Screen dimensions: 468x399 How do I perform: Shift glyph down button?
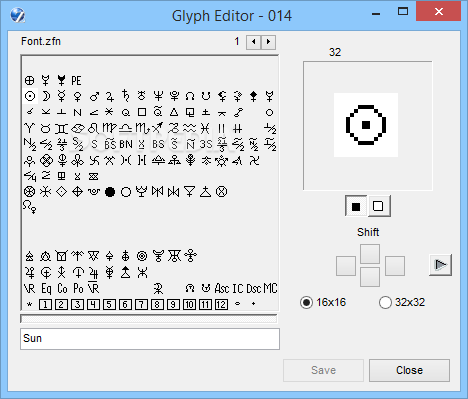pyautogui.click(x=370, y=277)
